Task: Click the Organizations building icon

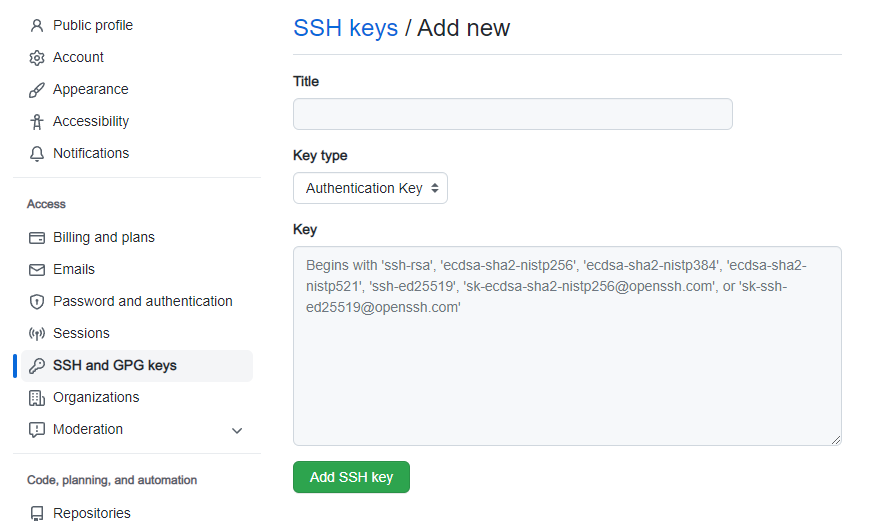Action: click(x=37, y=397)
